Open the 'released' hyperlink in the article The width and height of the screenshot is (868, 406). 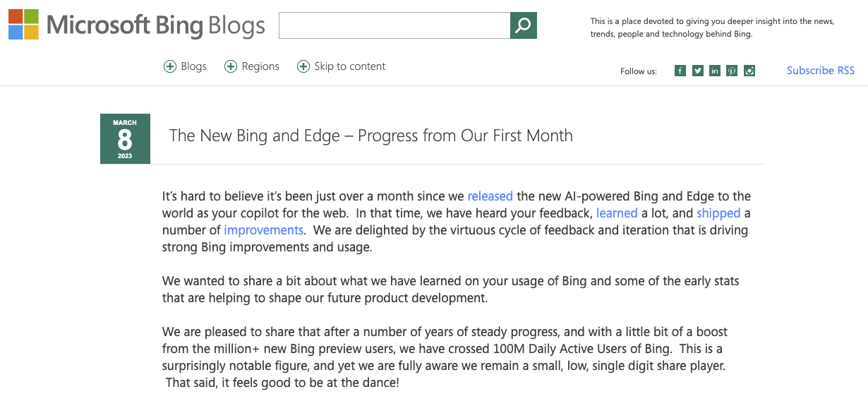click(490, 196)
